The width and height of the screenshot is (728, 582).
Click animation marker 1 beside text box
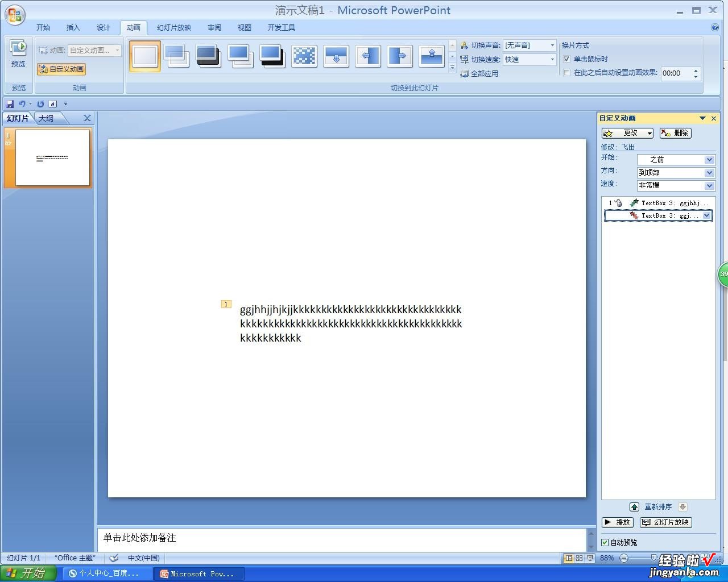(x=226, y=304)
